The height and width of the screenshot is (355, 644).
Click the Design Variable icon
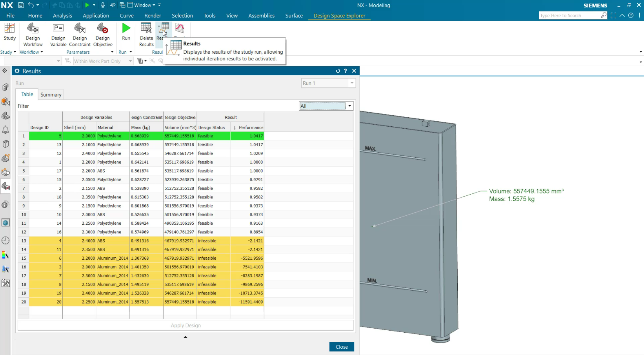pos(58,35)
